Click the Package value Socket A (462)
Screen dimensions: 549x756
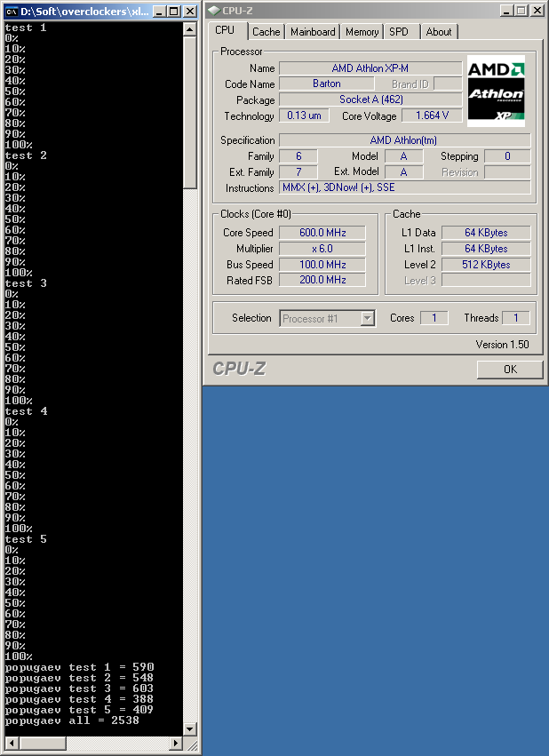[x=370, y=99]
